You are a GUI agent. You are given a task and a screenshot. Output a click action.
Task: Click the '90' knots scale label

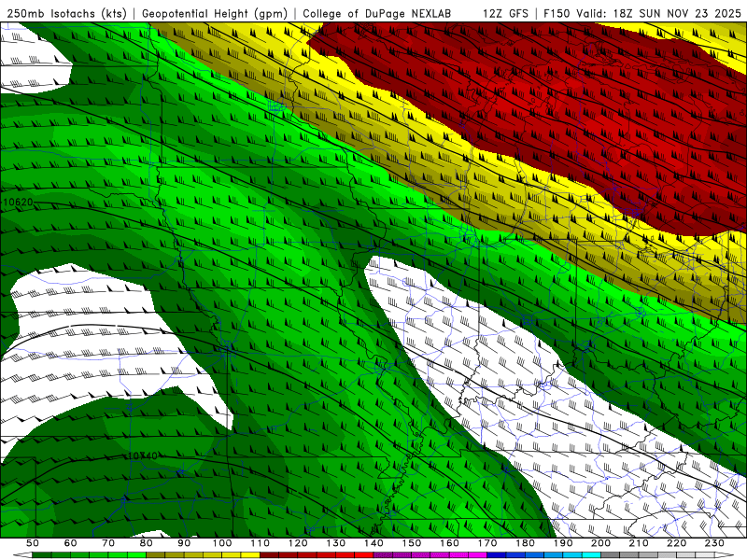(x=184, y=543)
